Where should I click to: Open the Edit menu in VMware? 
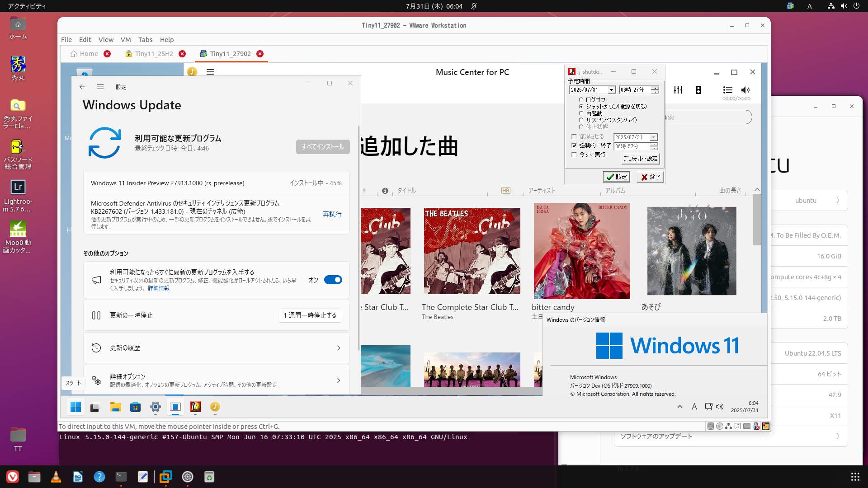point(85,40)
